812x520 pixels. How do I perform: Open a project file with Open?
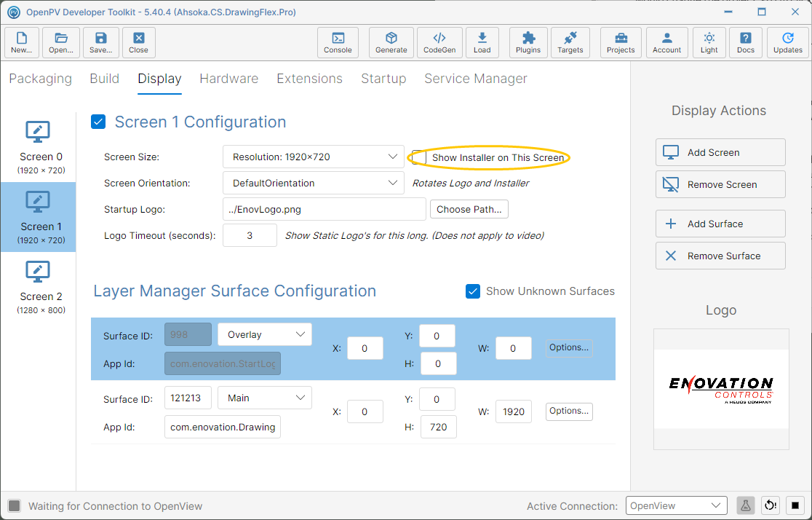[61, 42]
